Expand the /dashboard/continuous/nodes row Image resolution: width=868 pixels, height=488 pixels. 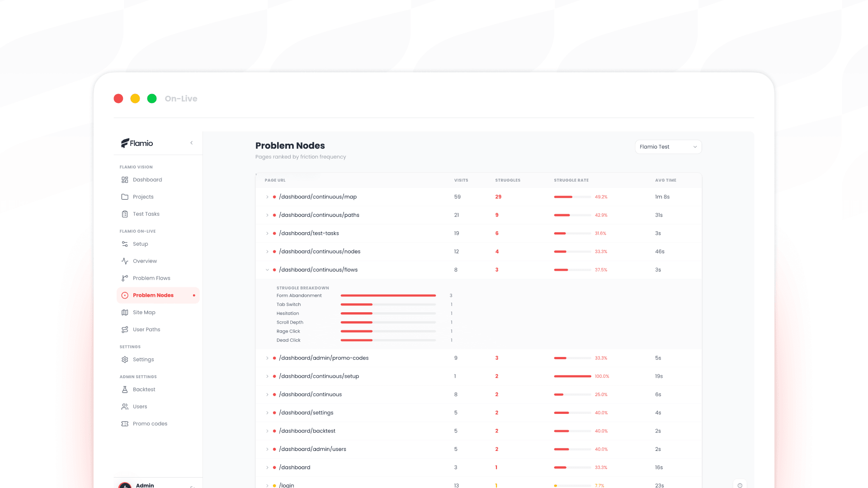point(267,252)
